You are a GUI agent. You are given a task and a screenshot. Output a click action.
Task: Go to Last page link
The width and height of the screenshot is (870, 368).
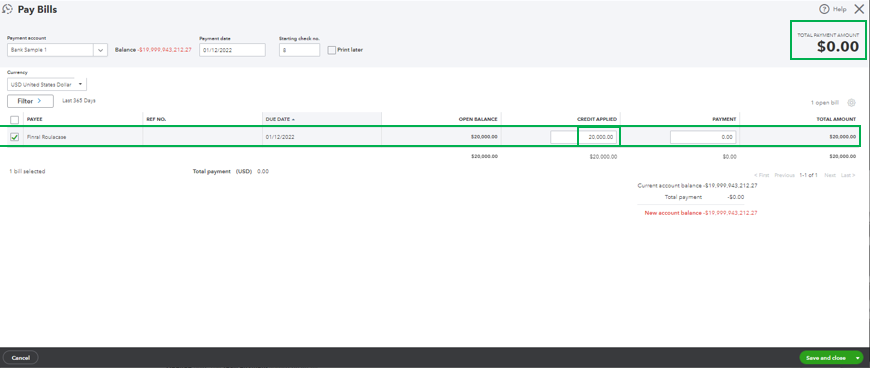click(848, 175)
